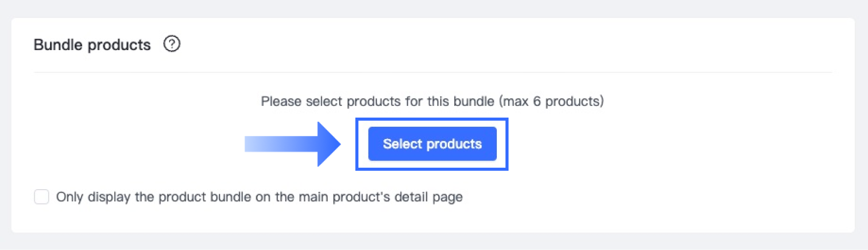Click the gradient arrow pointing to the button
Viewport: 868px width, 250px height.
pyautogui.click(x=293, y=144)
